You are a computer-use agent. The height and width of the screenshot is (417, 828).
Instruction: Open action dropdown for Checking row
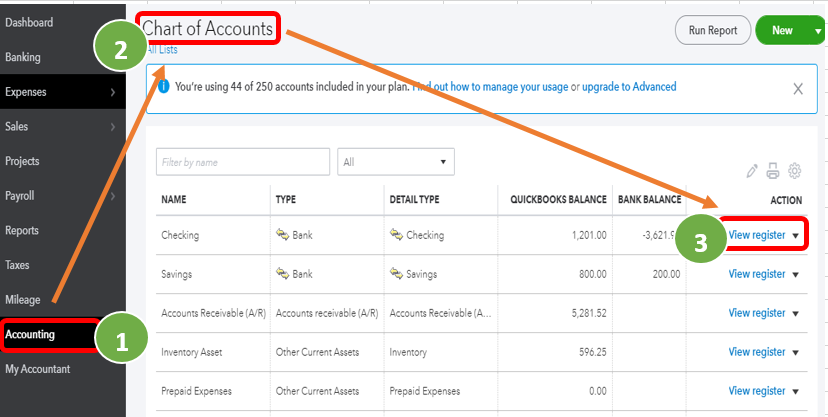pos(796,236)
